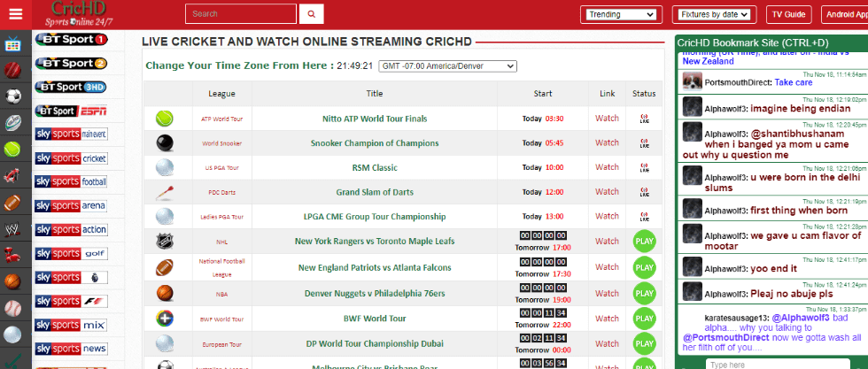Screen dimensions: 868x369
Task: Open BT Sport 1 channel logo
Action: 72,39
